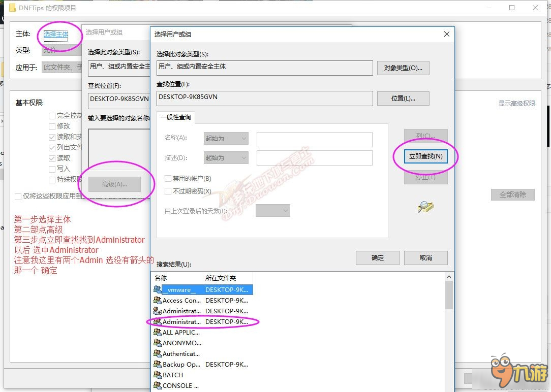Click the DNFTips folder icon in title bar

click(12, 8)
